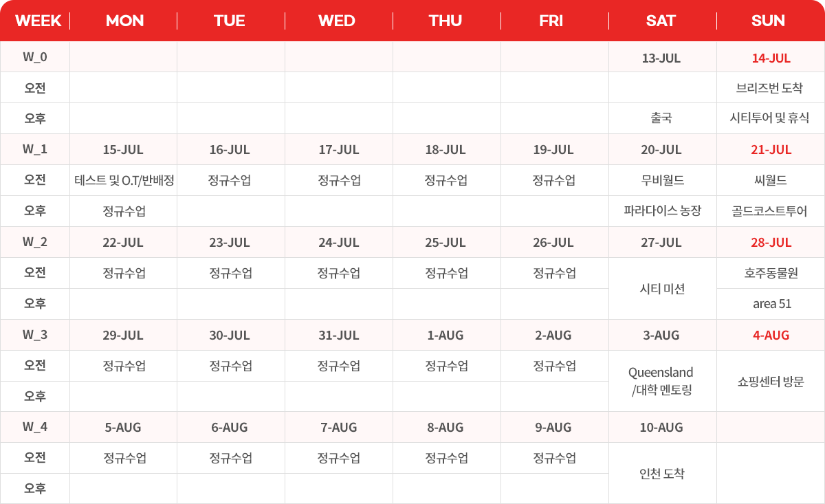Select the SUN column header
The image size is (825, 504).
tap(768, 21)
